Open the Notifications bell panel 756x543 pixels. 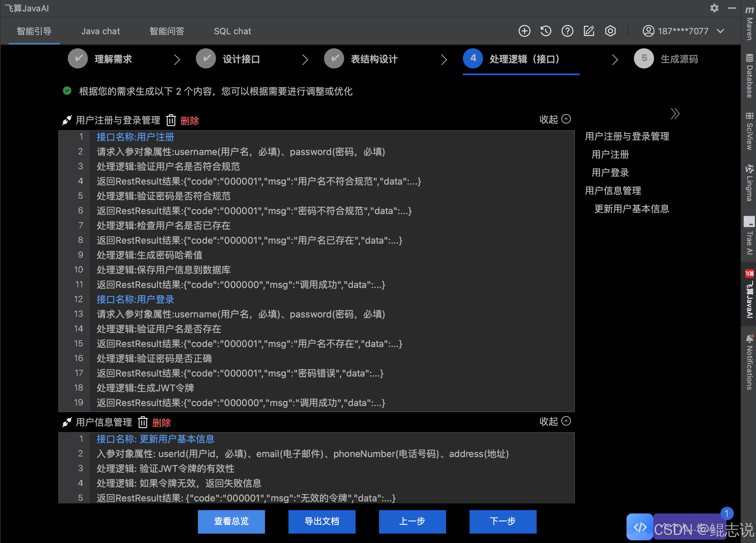coord(749,362)
